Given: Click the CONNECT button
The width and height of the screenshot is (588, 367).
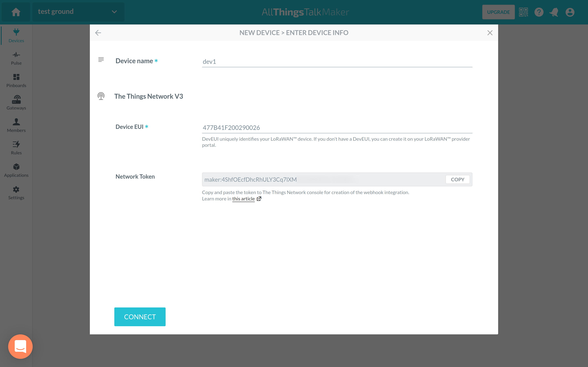Looking at the screenshot, I should tap(140, 317).
